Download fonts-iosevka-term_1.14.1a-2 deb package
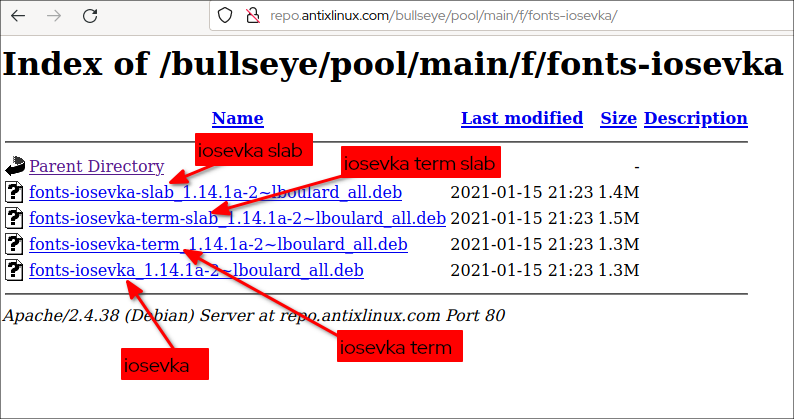Viewport: 794px width, 419px height. click(218, 244)
